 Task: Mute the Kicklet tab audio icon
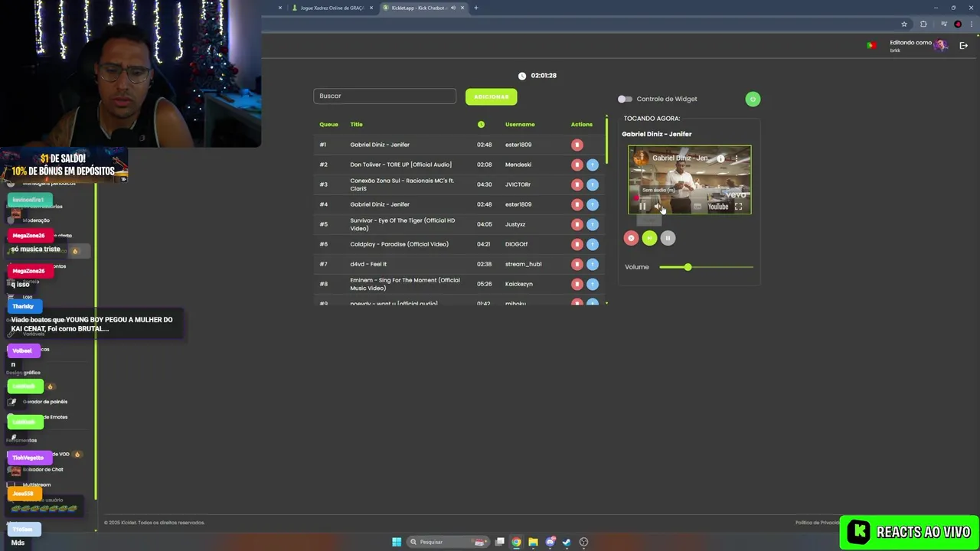[453, 8]
